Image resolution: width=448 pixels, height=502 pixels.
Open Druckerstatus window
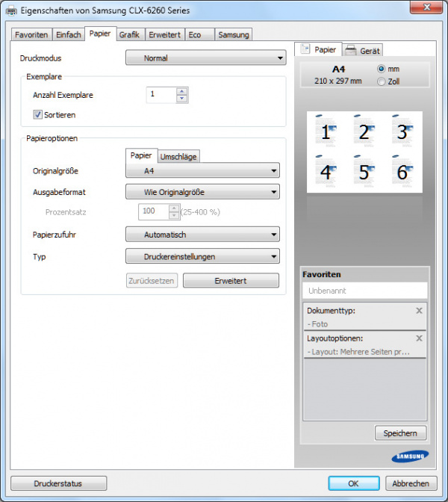pyautogui.click(x=58, y=483)
